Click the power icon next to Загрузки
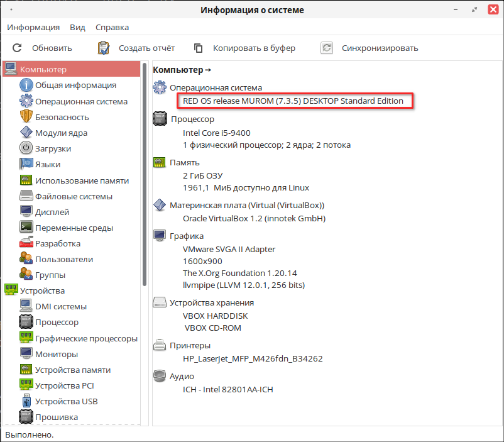Viewport: 504px width, 442px height. pyautogui.click(x=26, y=148)
